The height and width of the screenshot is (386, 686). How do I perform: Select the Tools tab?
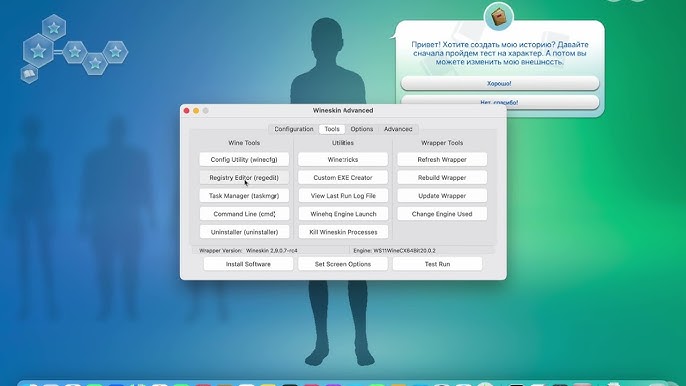[332, 129]
